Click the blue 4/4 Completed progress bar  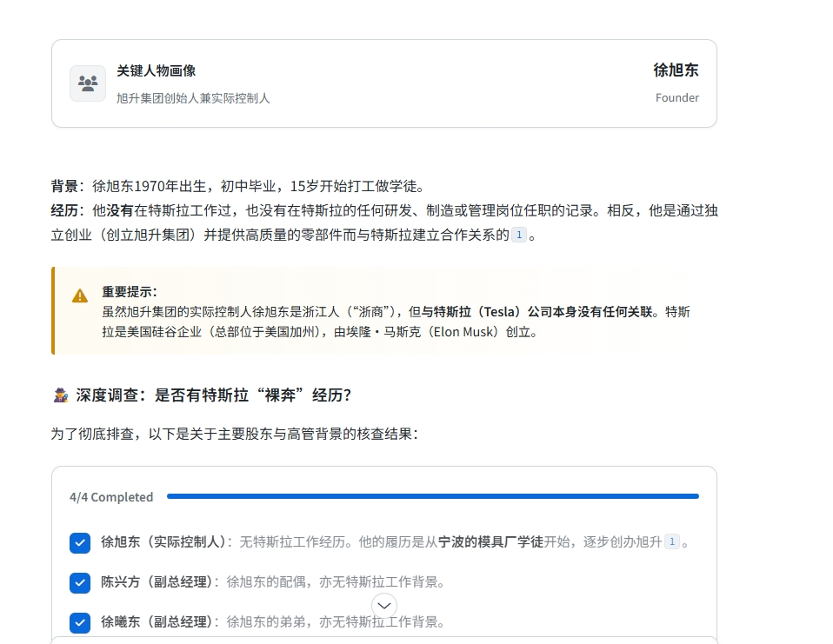coord(432,496)
